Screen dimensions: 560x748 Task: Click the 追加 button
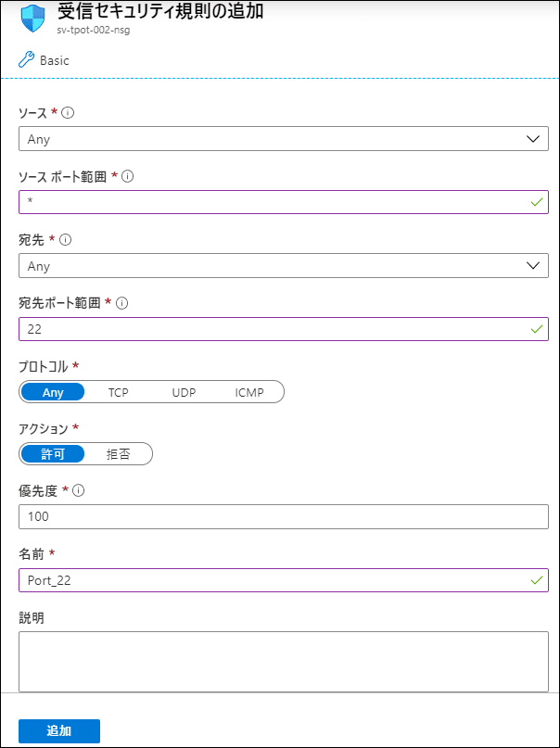[x=59, y=730]
